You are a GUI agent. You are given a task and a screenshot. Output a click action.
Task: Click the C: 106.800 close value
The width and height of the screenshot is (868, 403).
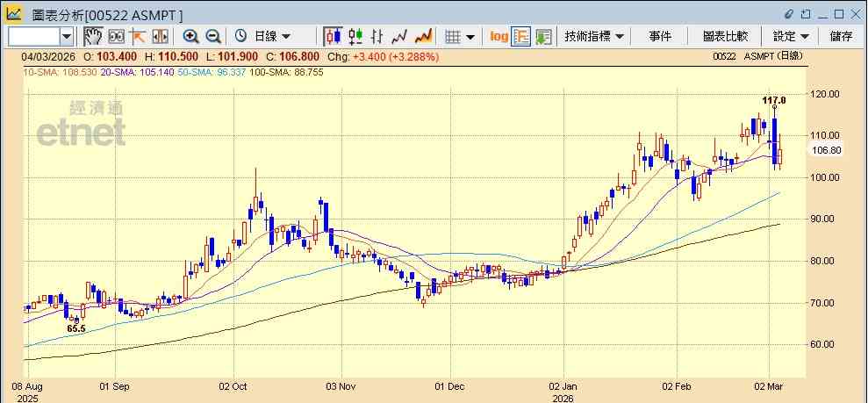tap(292, 56)
